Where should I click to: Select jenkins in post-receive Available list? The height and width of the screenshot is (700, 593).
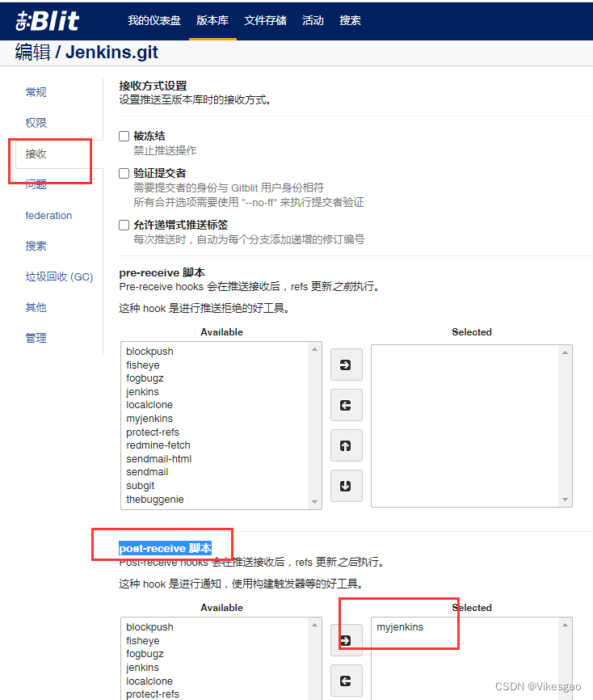click(x=142, y=668)
